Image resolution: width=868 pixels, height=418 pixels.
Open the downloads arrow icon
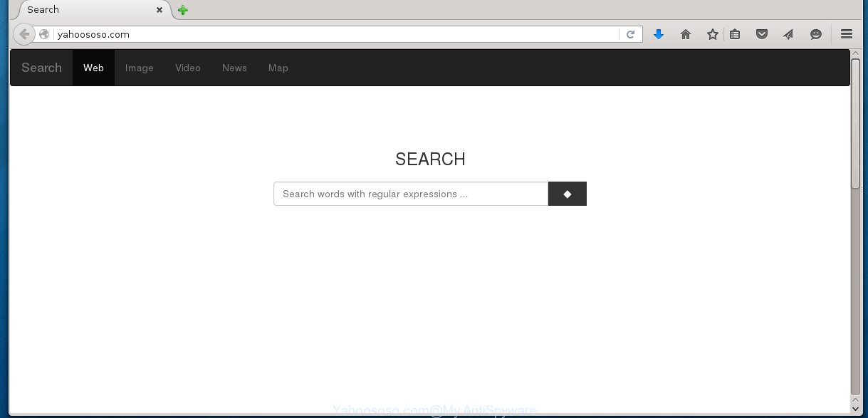(x=659, y=34)
